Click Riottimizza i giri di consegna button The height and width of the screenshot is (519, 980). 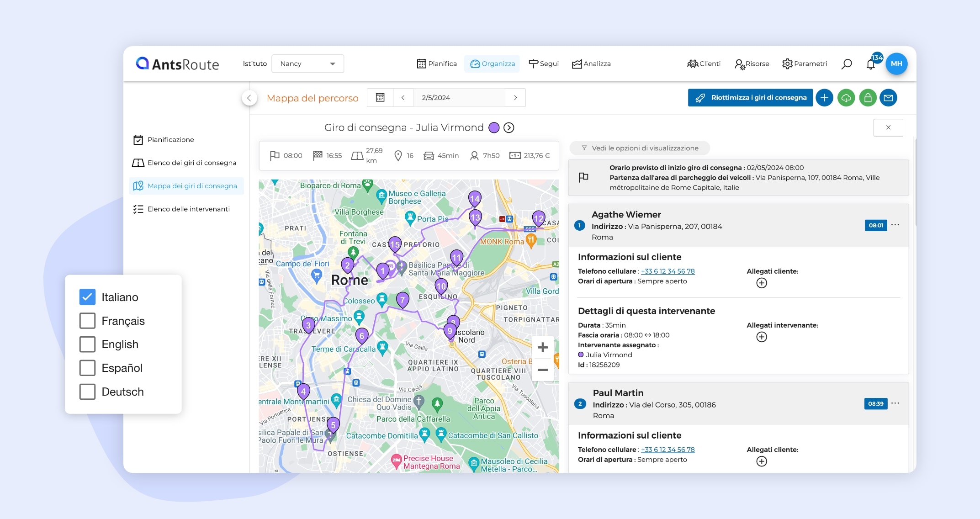(x=750, y=98)
